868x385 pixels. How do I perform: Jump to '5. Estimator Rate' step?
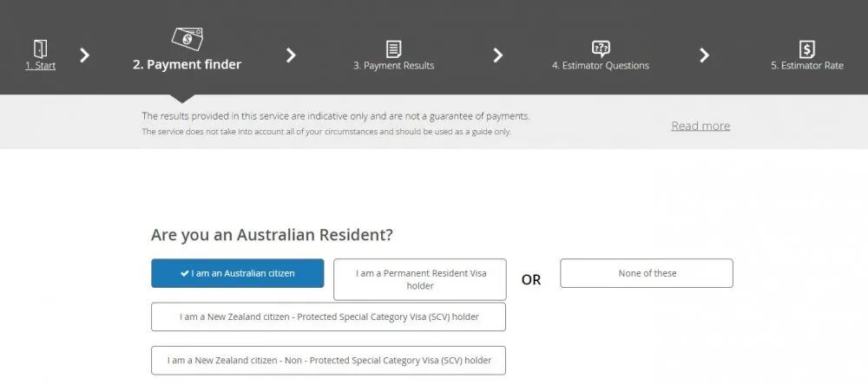(x=806, y=65)
